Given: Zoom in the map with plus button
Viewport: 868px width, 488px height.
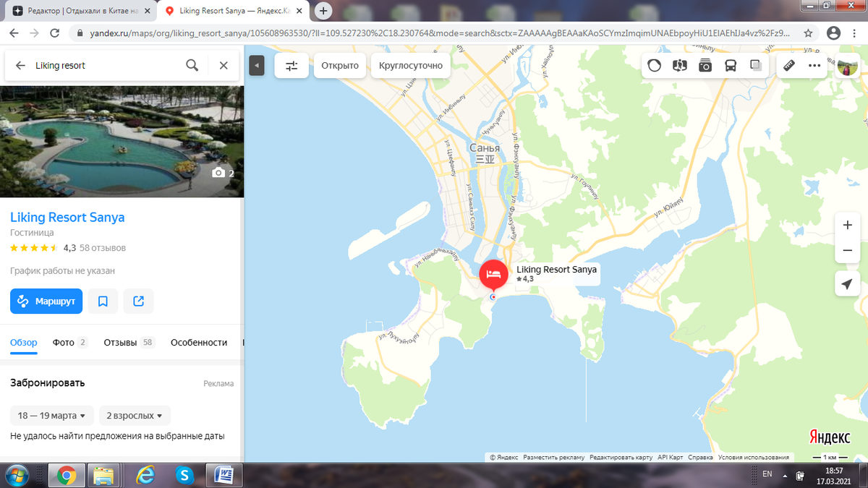Looking at the screenshot, I should [847, 225].
